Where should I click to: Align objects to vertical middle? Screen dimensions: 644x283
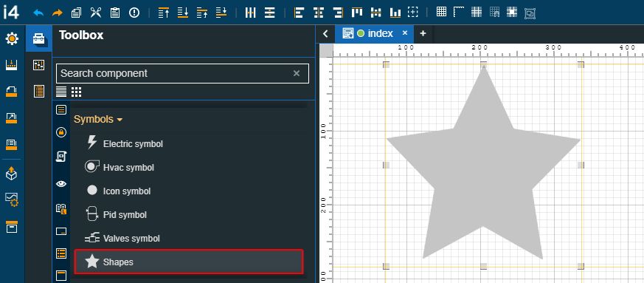pyautogui.click(x=375, y=13)
